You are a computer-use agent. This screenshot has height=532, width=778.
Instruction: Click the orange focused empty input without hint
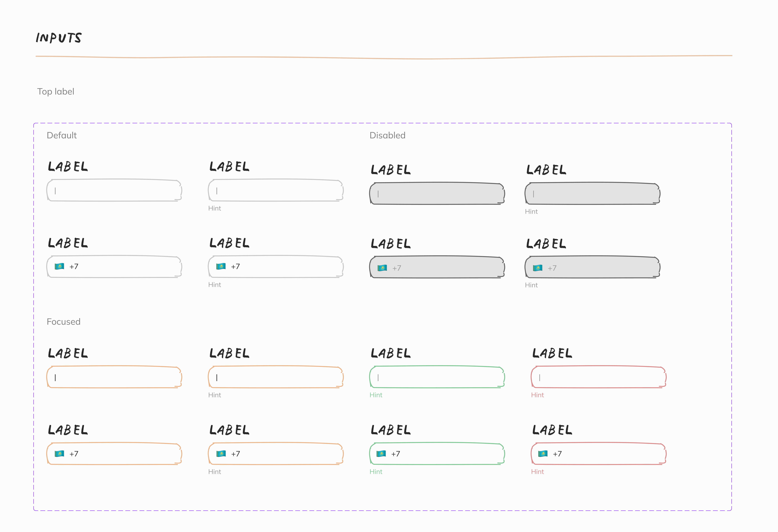click(114, 377)
